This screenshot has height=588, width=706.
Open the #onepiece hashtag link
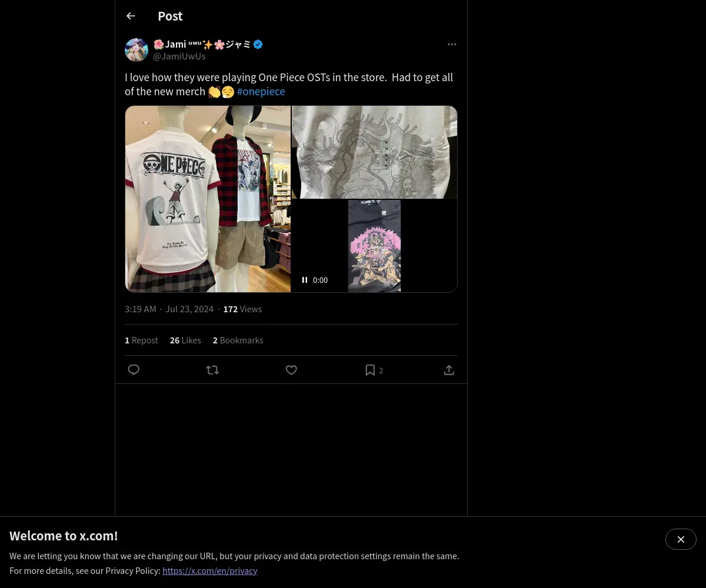261,92
